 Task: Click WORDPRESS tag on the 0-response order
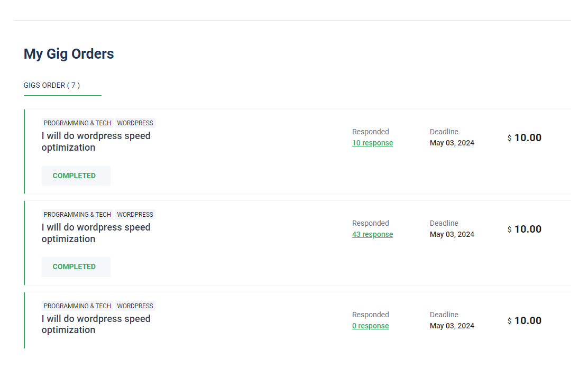pyautogui.click(x=135, y=306)
